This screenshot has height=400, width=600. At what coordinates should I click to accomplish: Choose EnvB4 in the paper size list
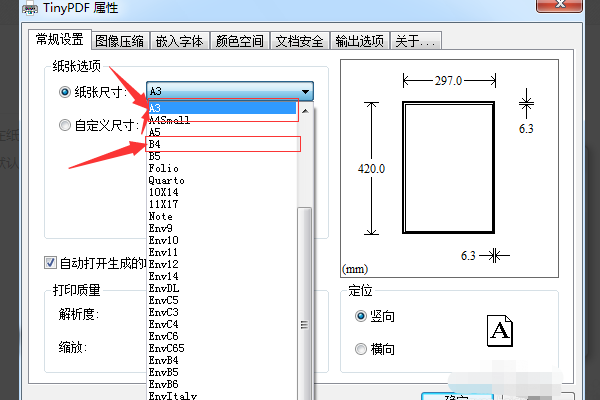[x=222, y=360]
